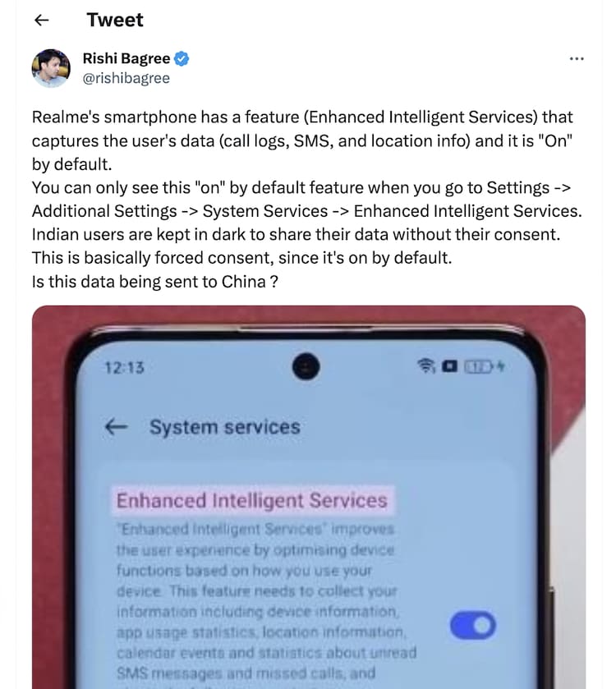This screenshot has height=689, width=616.
Task: Open the Rishi Bagree display name
Action: tap(126, 58)
